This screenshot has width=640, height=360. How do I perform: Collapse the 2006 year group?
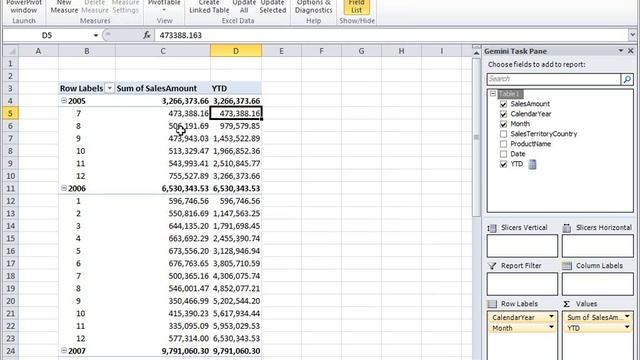click(64, 188)
